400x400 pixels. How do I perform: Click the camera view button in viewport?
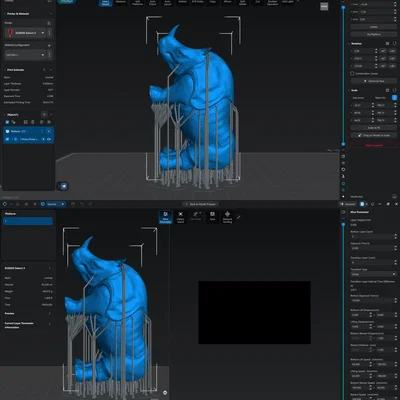63,186
